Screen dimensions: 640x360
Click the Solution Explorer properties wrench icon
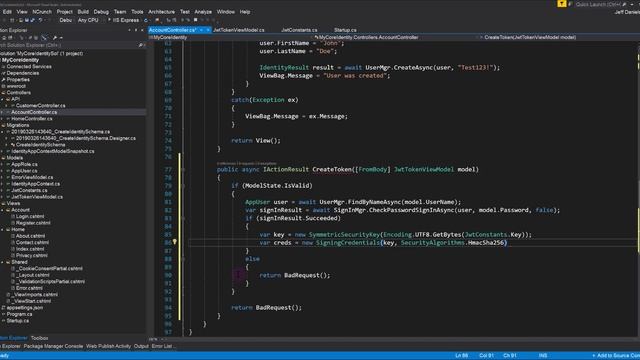[55, 38]
